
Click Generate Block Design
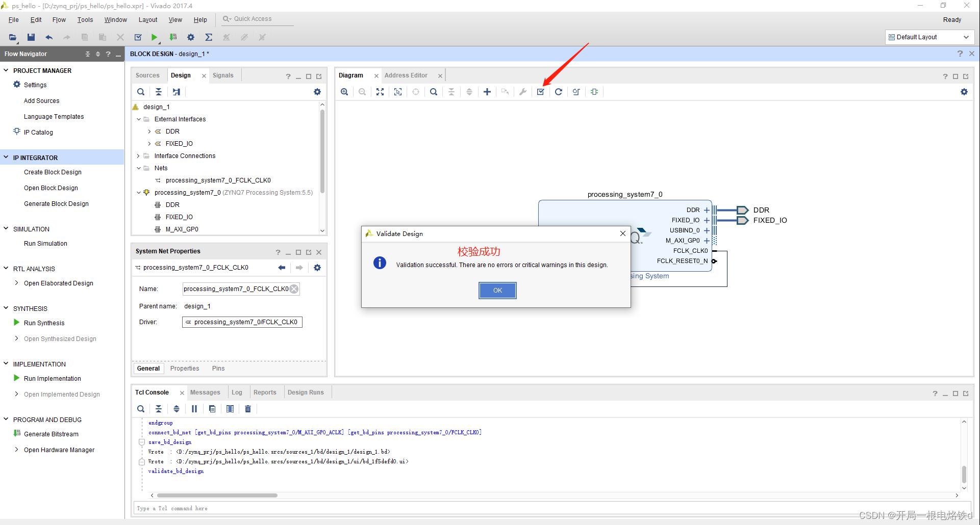56,204
